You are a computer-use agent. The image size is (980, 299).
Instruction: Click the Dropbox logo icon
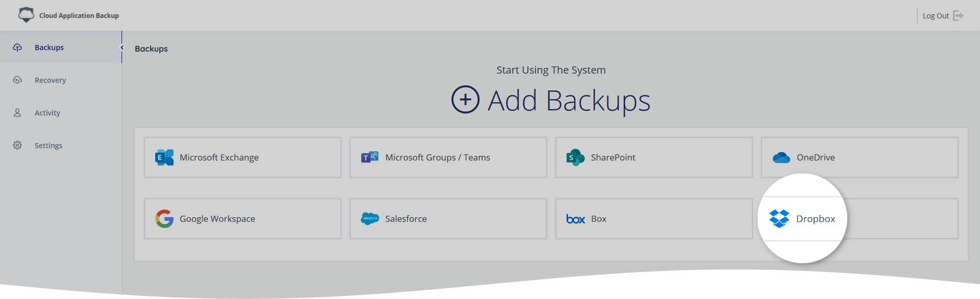779,219
